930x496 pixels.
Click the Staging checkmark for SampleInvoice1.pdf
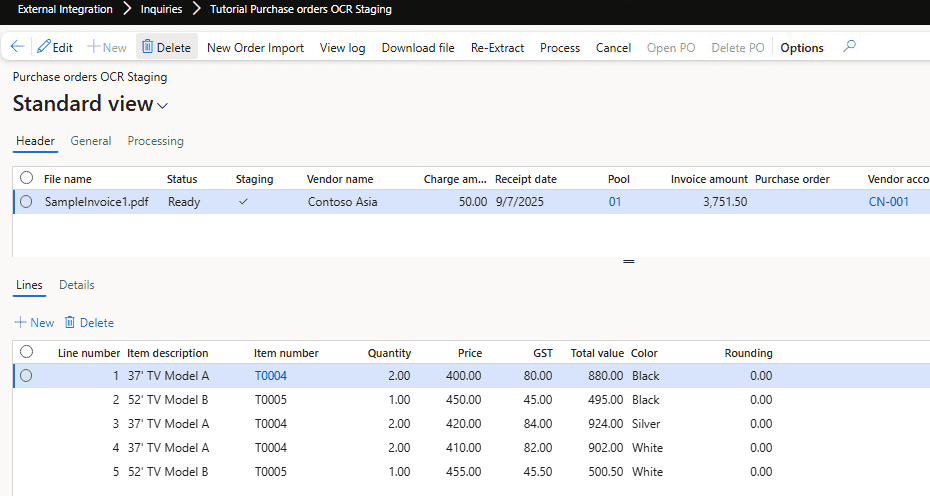(x=241, y=201)
